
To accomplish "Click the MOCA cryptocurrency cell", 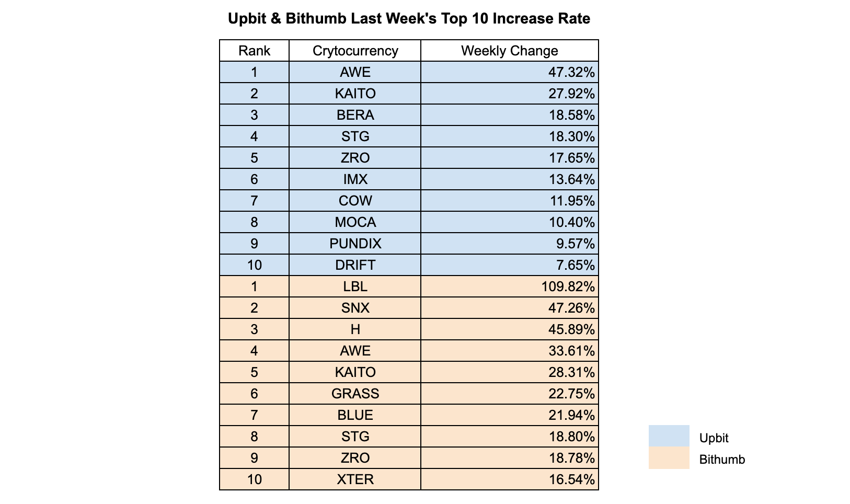I will coord(355,222).
